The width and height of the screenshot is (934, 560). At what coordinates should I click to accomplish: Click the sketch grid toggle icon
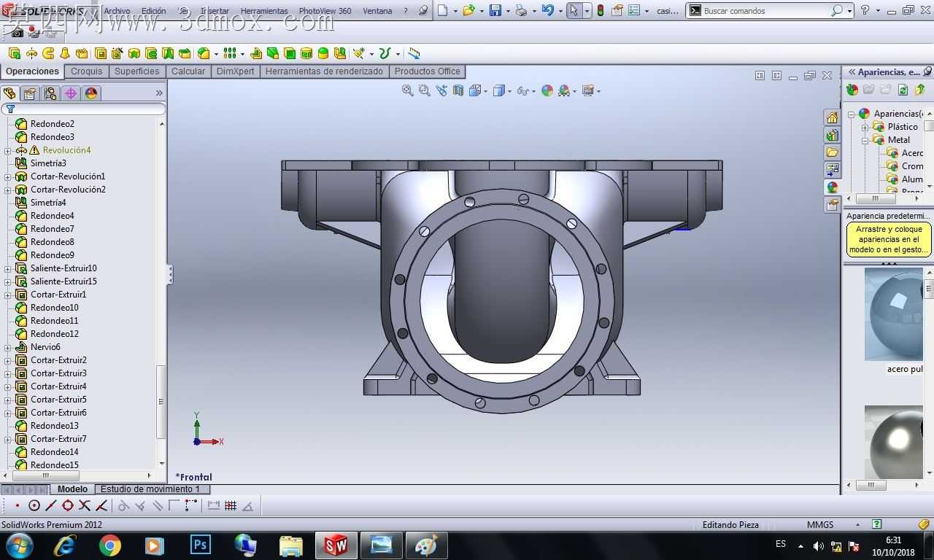tap(231, 505)
